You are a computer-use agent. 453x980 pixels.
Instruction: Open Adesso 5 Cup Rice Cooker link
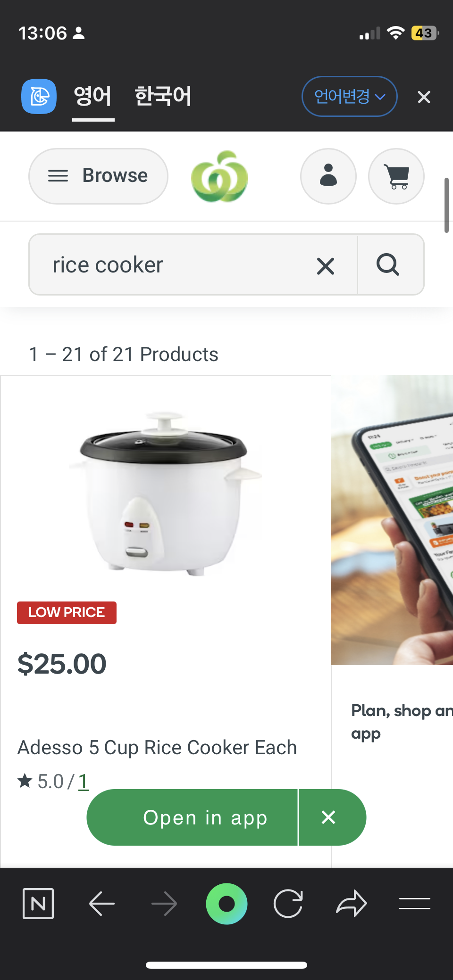[x=157, y=748]
